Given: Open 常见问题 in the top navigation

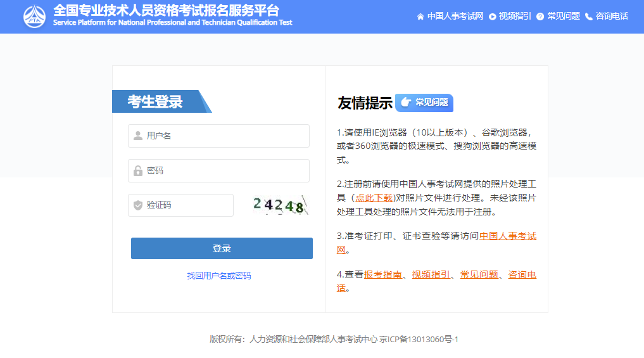Looking at the screenshot, I should 564,16.
